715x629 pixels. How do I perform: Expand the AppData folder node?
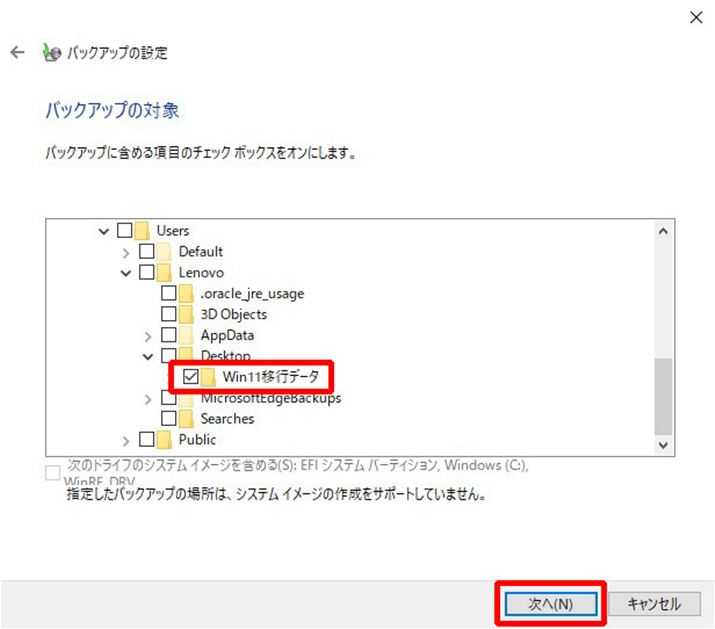point(148,337)
